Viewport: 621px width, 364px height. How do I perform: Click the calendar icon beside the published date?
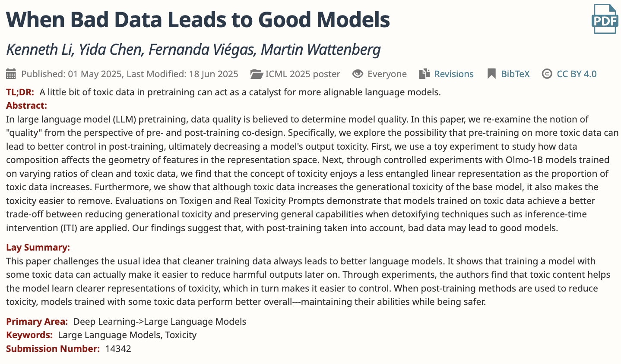pyautogui.click(x=11, y=74)
